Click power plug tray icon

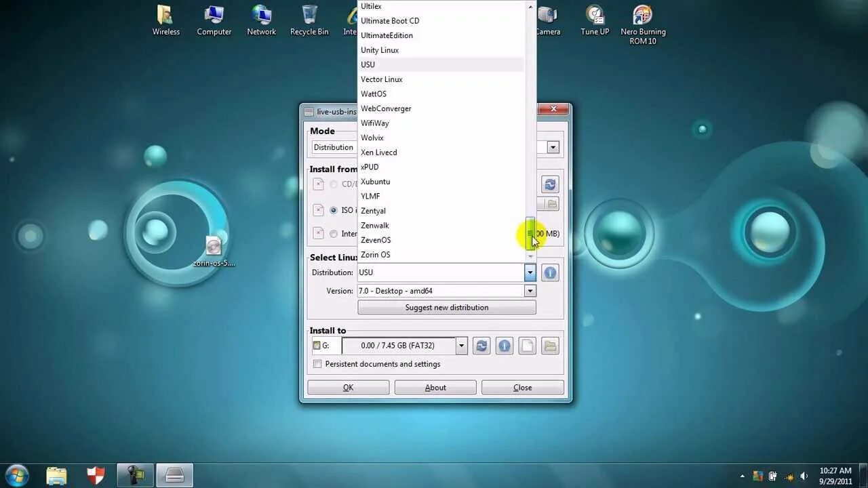click(772, 476)
